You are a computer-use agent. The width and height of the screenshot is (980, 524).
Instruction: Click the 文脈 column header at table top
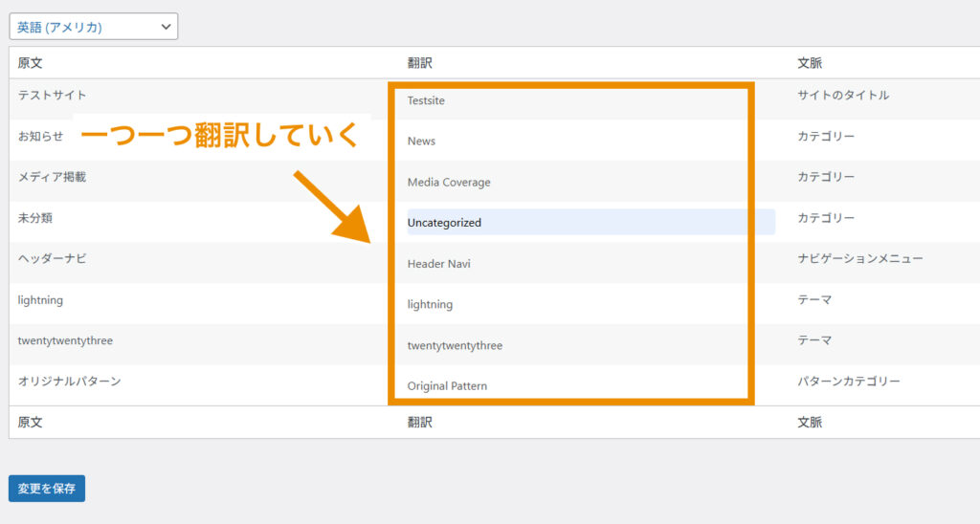pyautogui.click(x=810, y=63)
